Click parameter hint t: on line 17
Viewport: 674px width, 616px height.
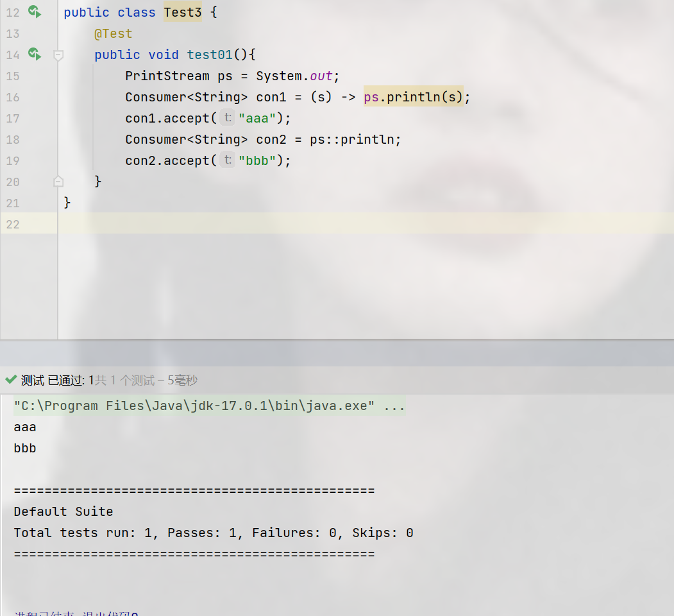pyautogui.click(x=228, y=117)
